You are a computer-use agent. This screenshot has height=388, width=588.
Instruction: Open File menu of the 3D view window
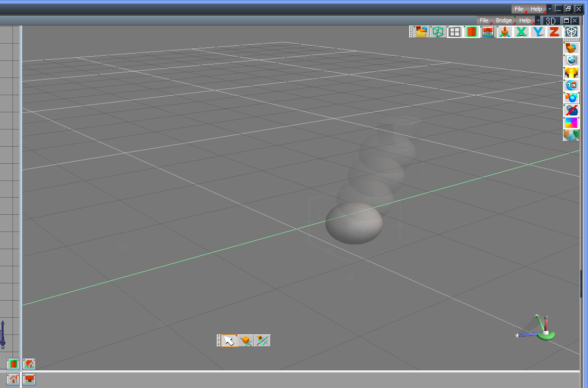point(484,20)
